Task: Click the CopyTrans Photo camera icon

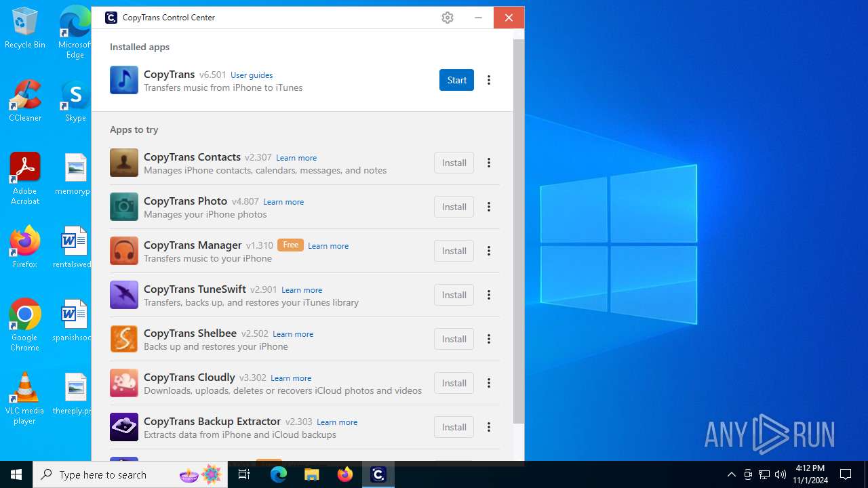Action: 124,207
